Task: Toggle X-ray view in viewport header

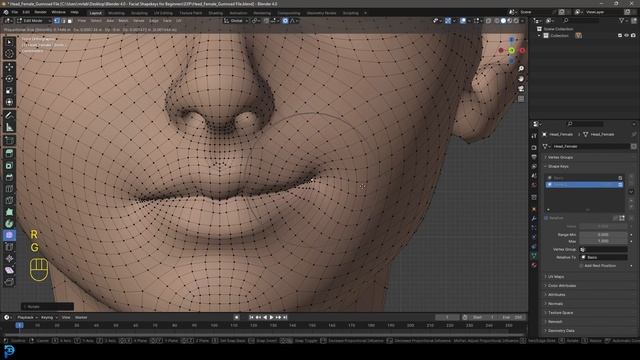Action: tap(488, 20)
